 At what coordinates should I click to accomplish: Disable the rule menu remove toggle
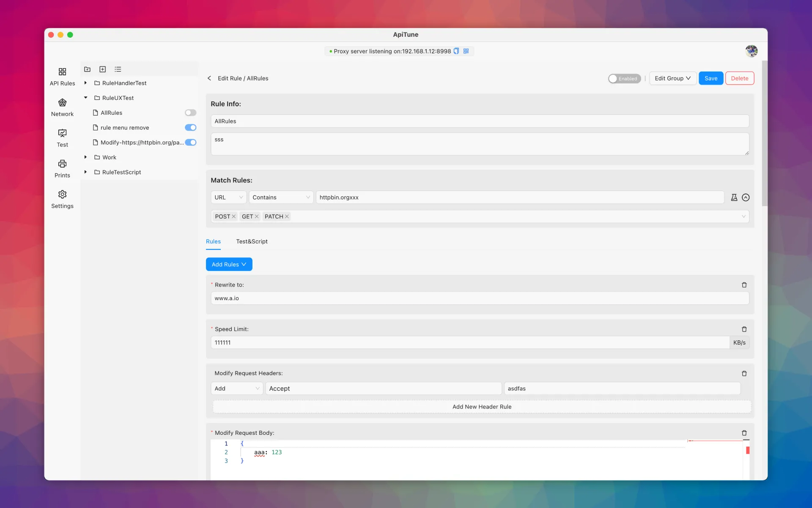tap(190, 127)
